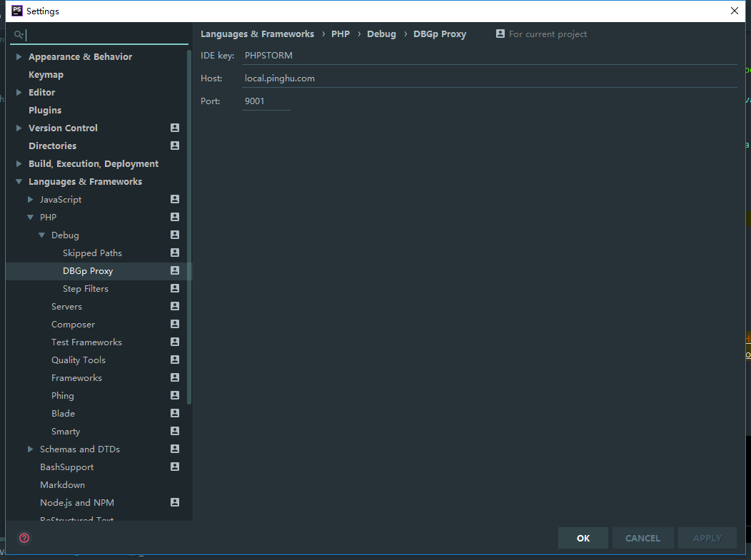Open Markdown settings page
The height and width of the screenshot is (560, 751).
(x=62, y=485)
